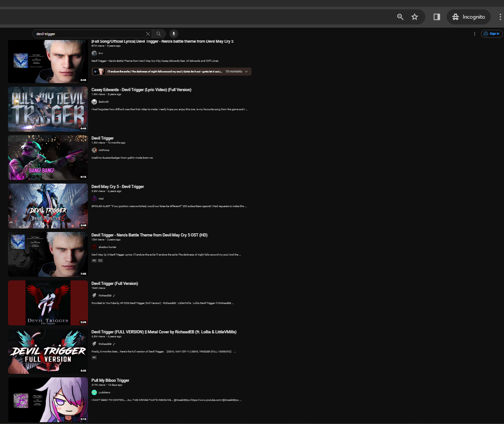Open the 'Devil Trigger' title by HKPrime
The width and height of the screenshot is (504, 424).
pyautogui.click(x=103, y=138)
